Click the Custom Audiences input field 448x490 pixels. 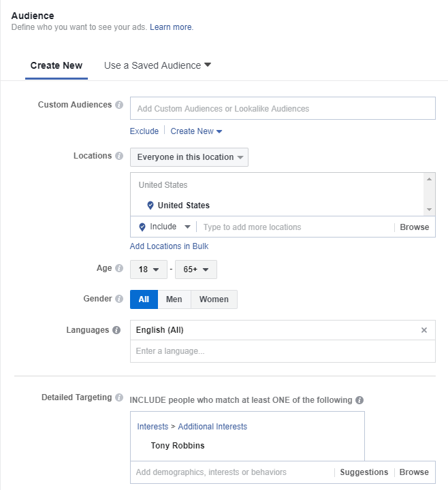tap(283, 108)
